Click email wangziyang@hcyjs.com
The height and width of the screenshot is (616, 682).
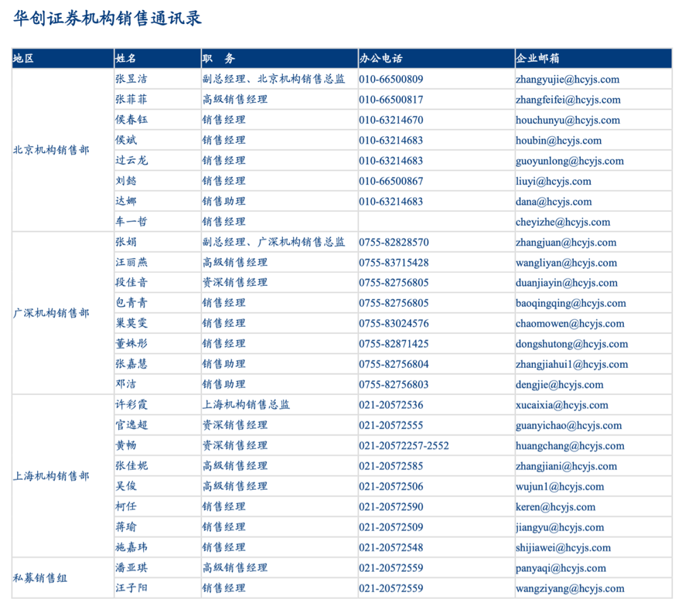point(570,589)
